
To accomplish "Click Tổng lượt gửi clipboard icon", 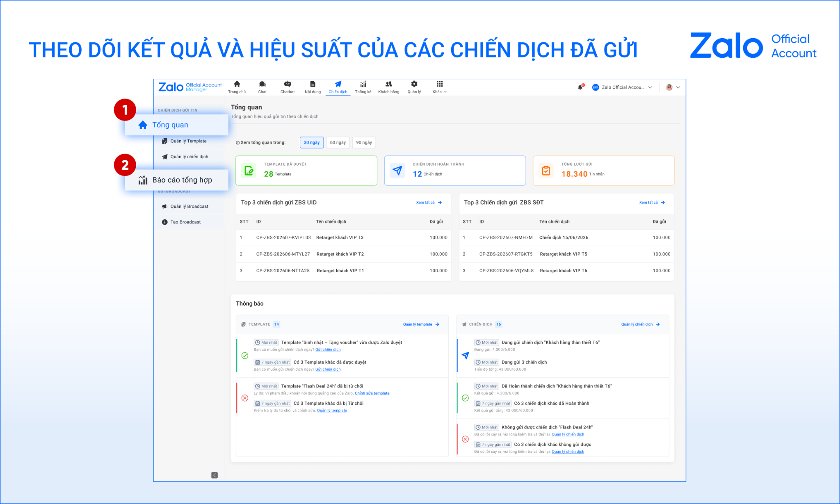I will (x=546, y=171).
